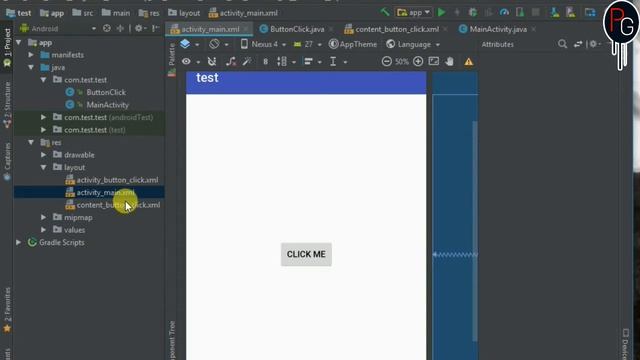Screen dimensions: 640x360
Task: Expand the drawable folder
Action: (44, 155)
